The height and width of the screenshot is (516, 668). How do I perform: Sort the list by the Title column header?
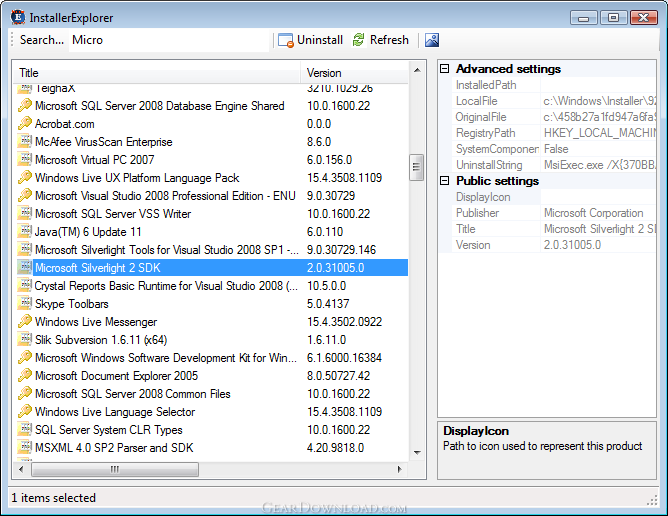157,73
